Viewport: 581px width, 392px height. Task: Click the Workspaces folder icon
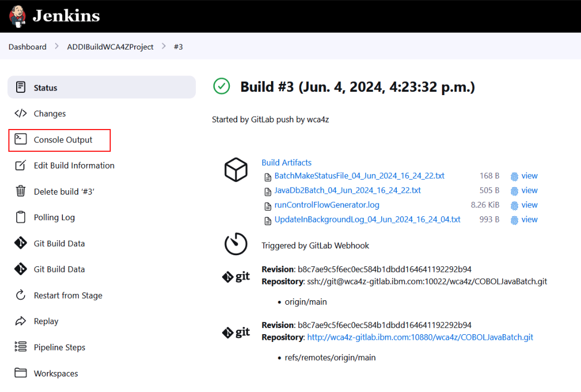tap(21, 373)
